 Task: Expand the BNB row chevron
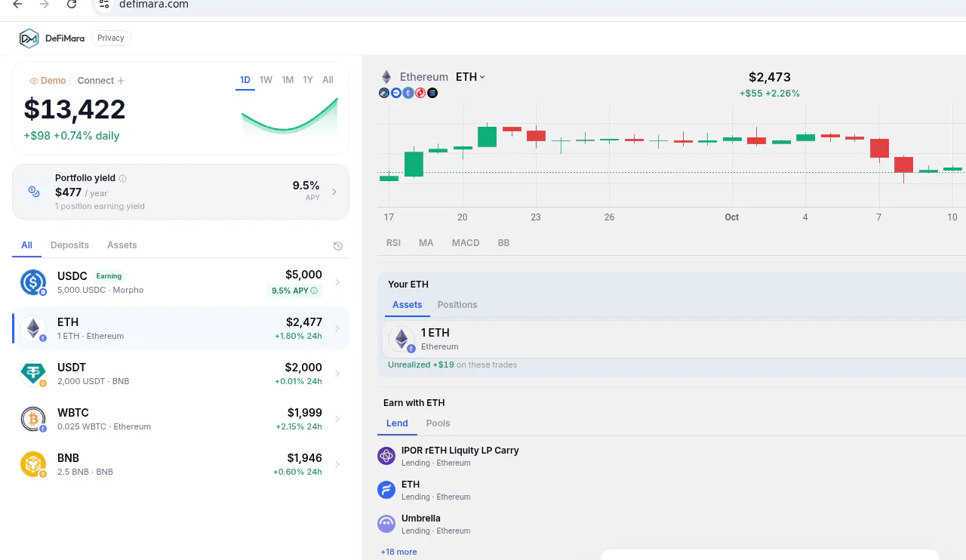point(337,464)
